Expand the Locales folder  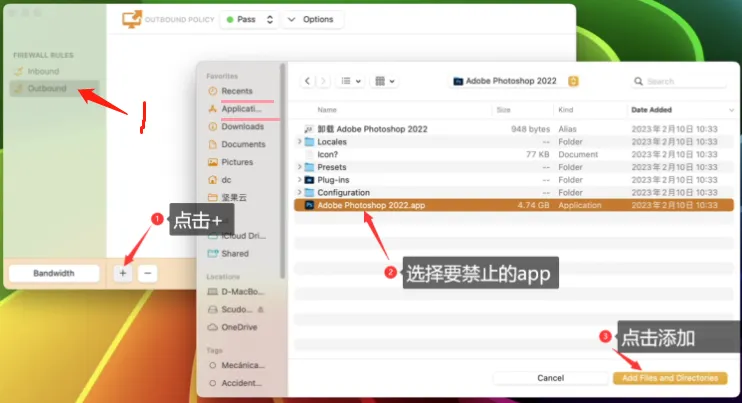(300, 142)
